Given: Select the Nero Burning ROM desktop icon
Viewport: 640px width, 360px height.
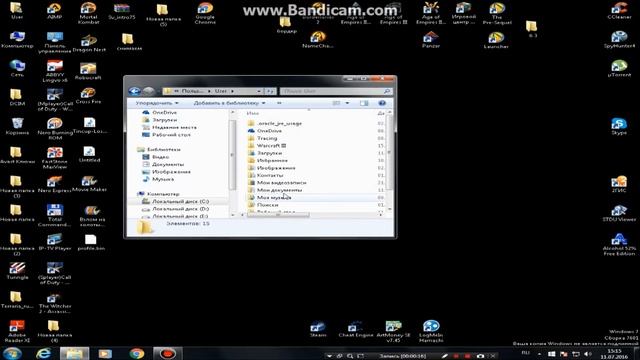Looking at the screenshot, I should pyautogui.click(x=55, y=129).
